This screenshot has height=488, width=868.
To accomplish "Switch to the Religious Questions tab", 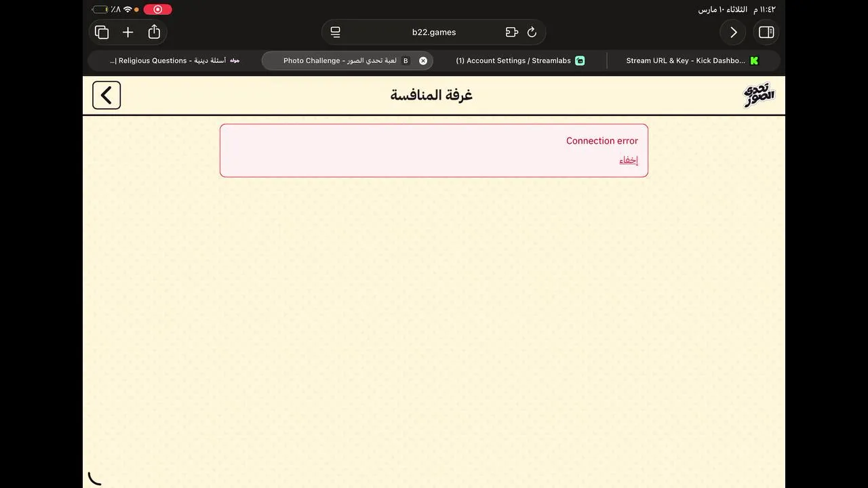I will pyautogui.click(x=175, y=60).
